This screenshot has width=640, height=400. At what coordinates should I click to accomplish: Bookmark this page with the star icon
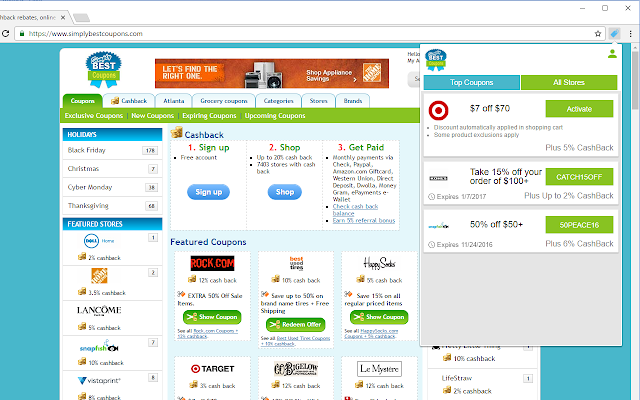[598, 33]
